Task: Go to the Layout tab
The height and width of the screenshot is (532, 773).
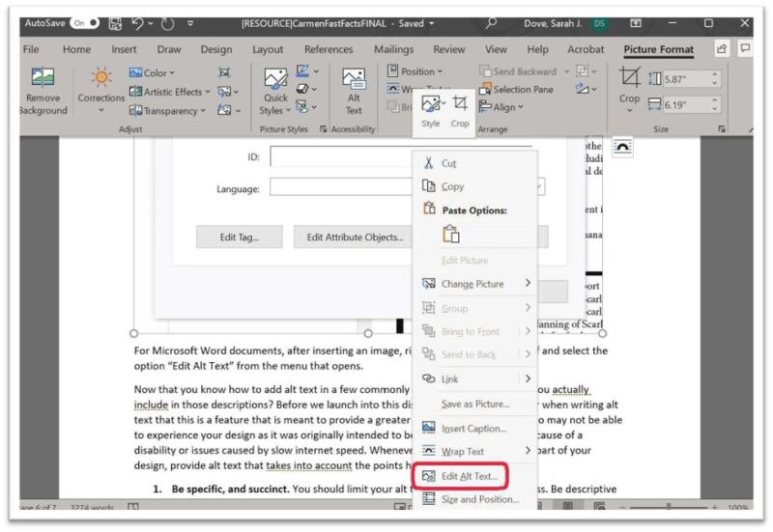Action: click(x=268, y=49)
